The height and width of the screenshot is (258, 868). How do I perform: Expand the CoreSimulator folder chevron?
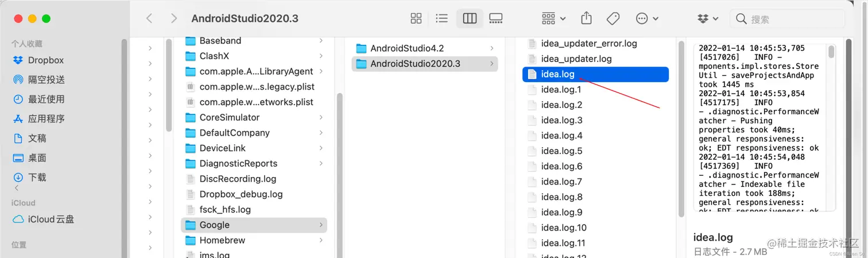pos(321,117)
